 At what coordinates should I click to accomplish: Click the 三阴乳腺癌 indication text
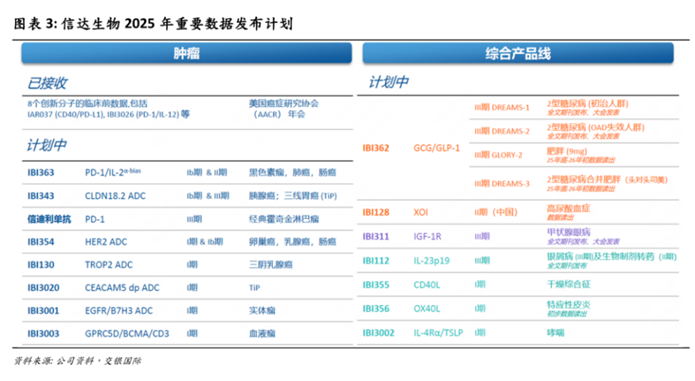click(271, 264)
